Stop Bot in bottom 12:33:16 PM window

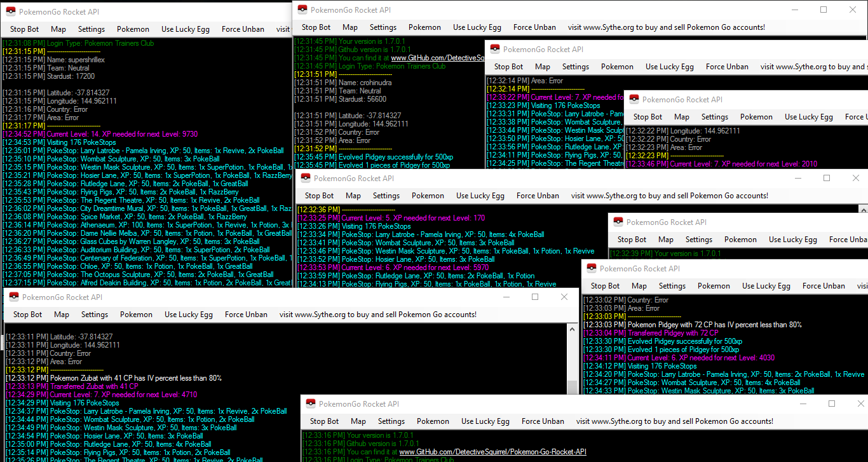click(x=325, y=421)
